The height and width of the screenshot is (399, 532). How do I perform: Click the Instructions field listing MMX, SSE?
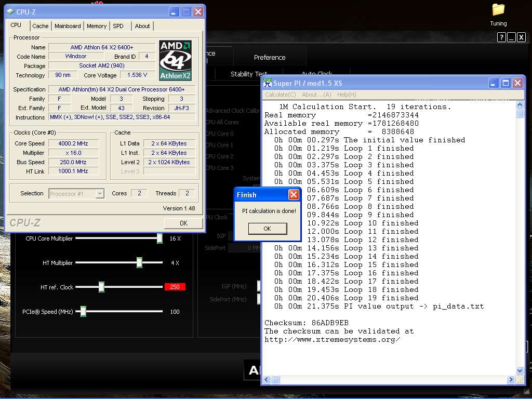[122, 117]
